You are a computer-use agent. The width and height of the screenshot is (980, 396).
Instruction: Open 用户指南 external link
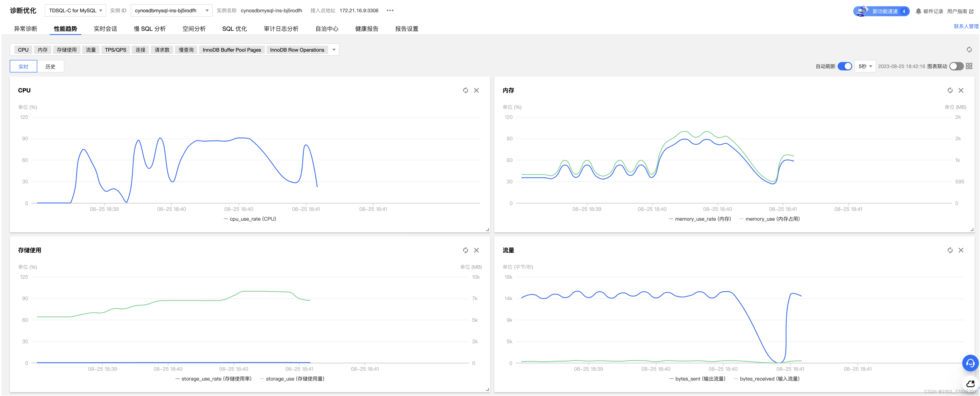pos(960,11)
